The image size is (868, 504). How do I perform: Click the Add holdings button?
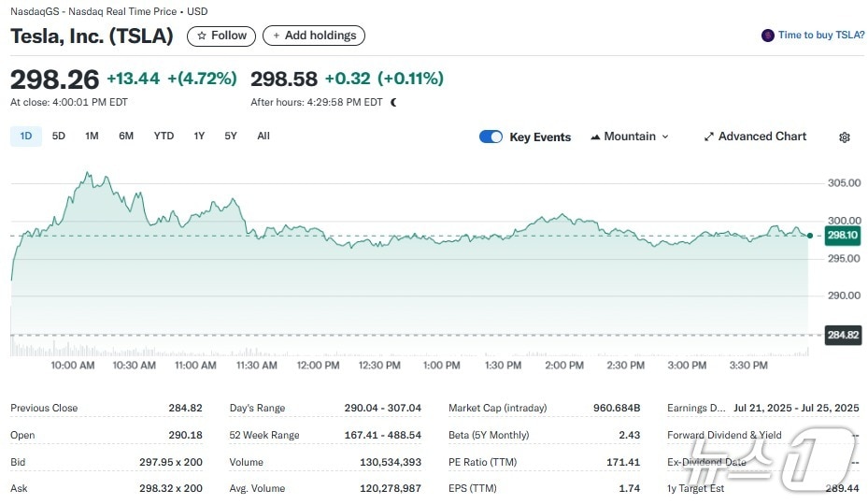[x=314, y=36]
